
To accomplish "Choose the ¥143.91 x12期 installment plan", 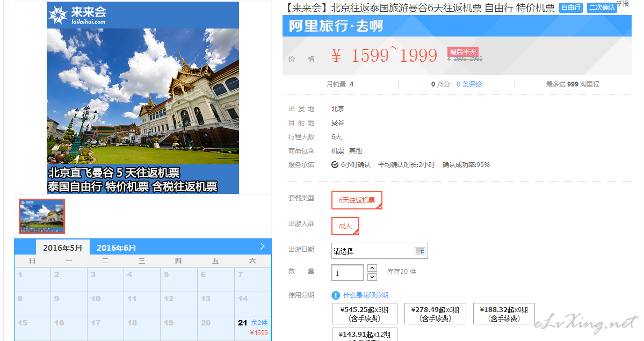I will 364,335.
